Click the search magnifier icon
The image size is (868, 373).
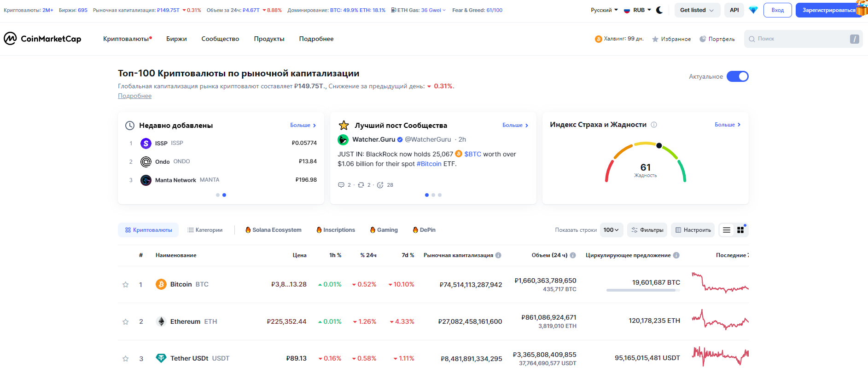(752, 39)
